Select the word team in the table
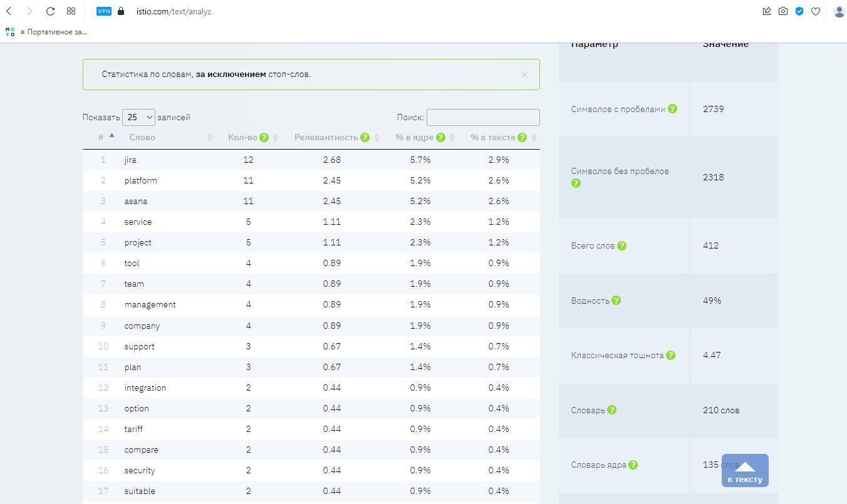Image resolution: width=847 pixels, height=504 pixels. click(x=134, y=284)
